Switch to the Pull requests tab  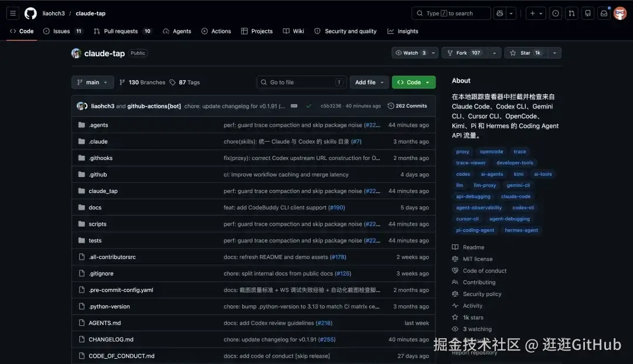[122, 31]
